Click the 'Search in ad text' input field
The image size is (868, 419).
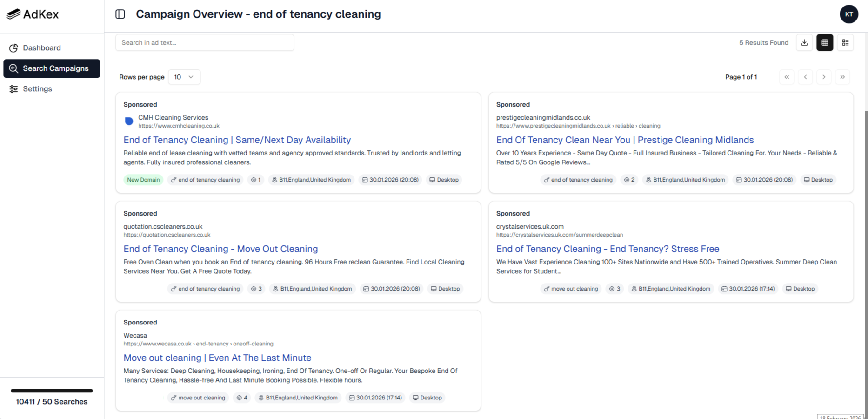(x=205, y=42)
